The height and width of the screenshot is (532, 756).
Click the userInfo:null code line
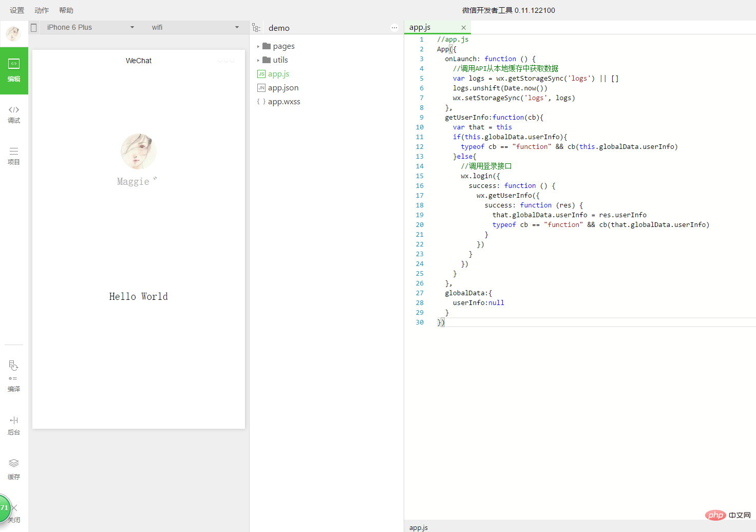click(x=478, y=302)
